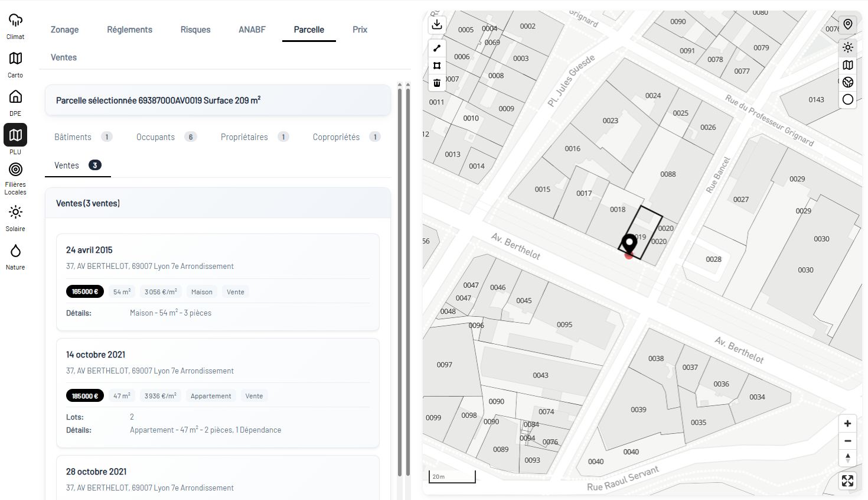Reset map north with compass button
This screenshot has width=868, height=500.
847,458
